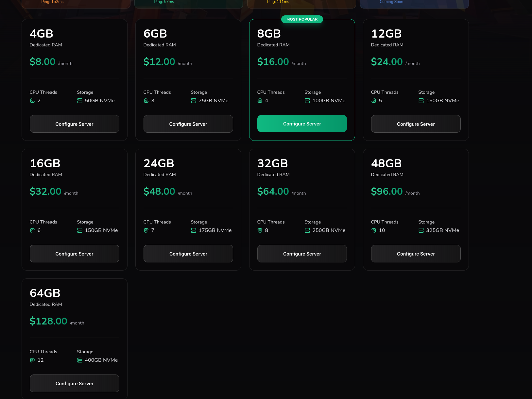Click the CPU chip icon in 8GB plan
The width and height of the screenshot is (532, 399).
(260, 101)
